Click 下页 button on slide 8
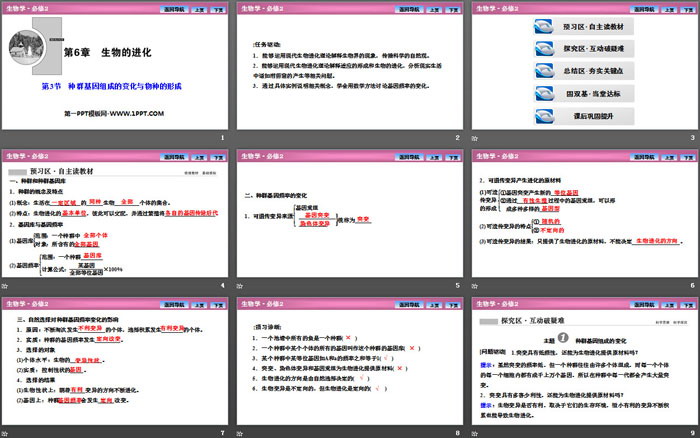The image size is (700, 438). (454, 305)
